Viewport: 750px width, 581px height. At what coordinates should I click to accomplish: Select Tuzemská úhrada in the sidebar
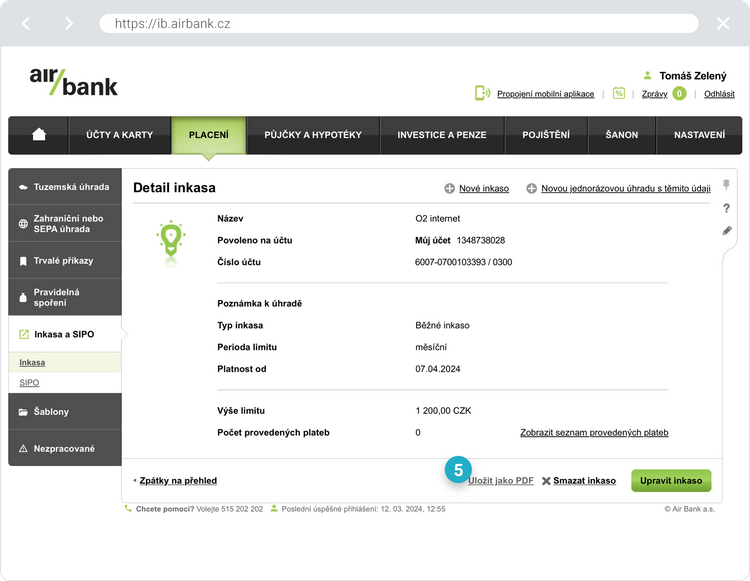coord(71,187)
